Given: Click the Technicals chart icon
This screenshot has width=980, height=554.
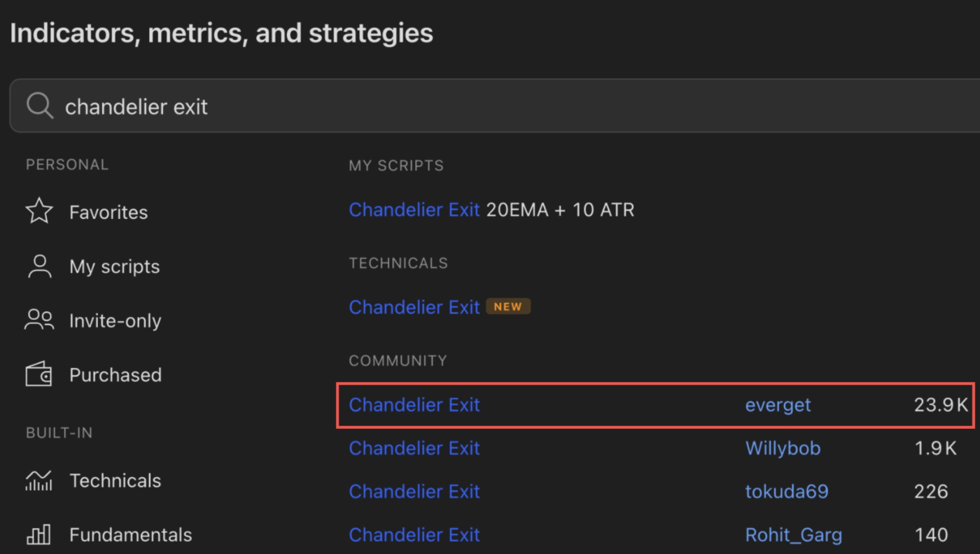Looking at the screenshot, I should [x=39, y=481].
